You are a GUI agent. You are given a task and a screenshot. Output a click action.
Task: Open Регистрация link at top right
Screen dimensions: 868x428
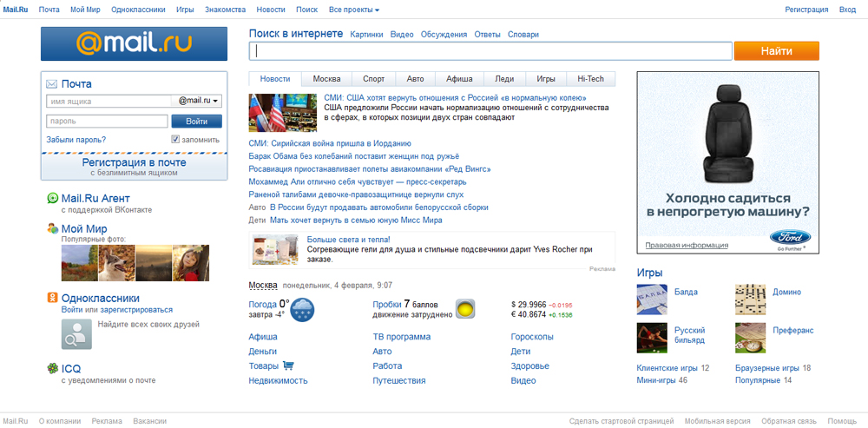806,10
